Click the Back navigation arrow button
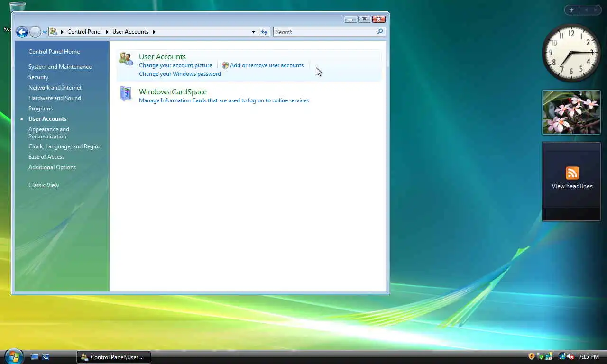Viewport: 607px width, 364px height. coord(22,32)
